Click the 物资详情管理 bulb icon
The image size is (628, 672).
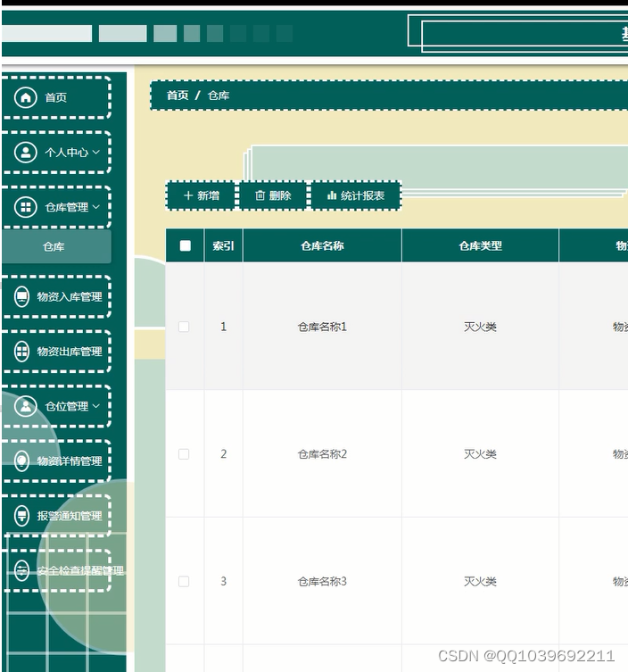click(21, 461)
